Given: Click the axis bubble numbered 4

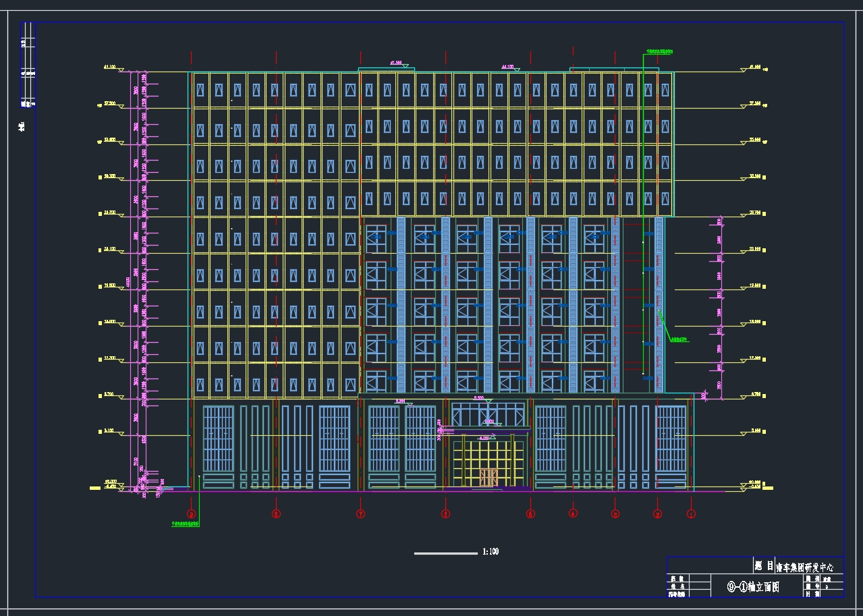Looking at the screenshot, I should point(573,513).
